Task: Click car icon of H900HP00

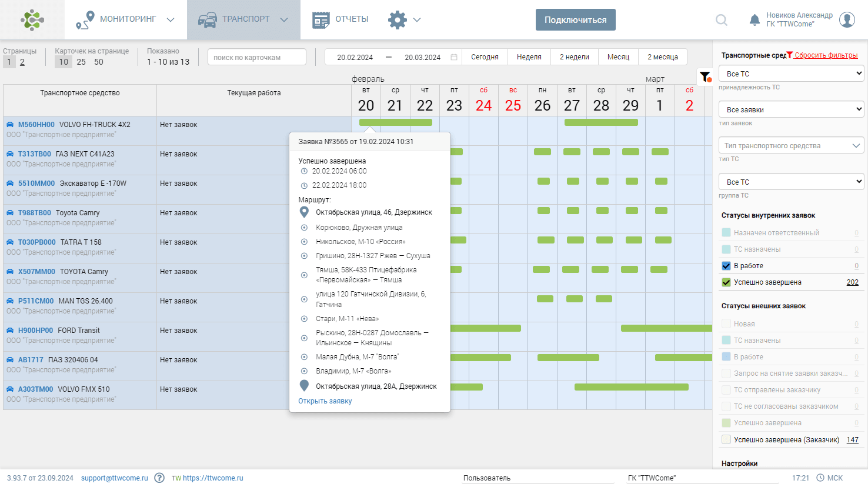Action: 10,331
